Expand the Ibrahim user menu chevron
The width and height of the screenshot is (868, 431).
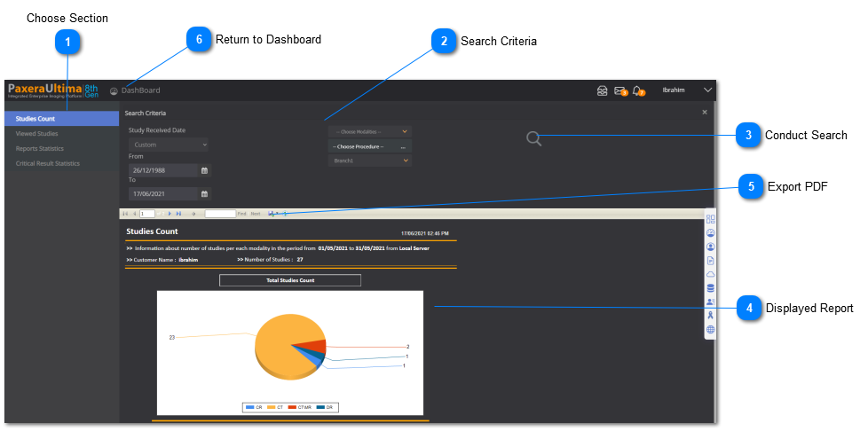click(707, 90)
